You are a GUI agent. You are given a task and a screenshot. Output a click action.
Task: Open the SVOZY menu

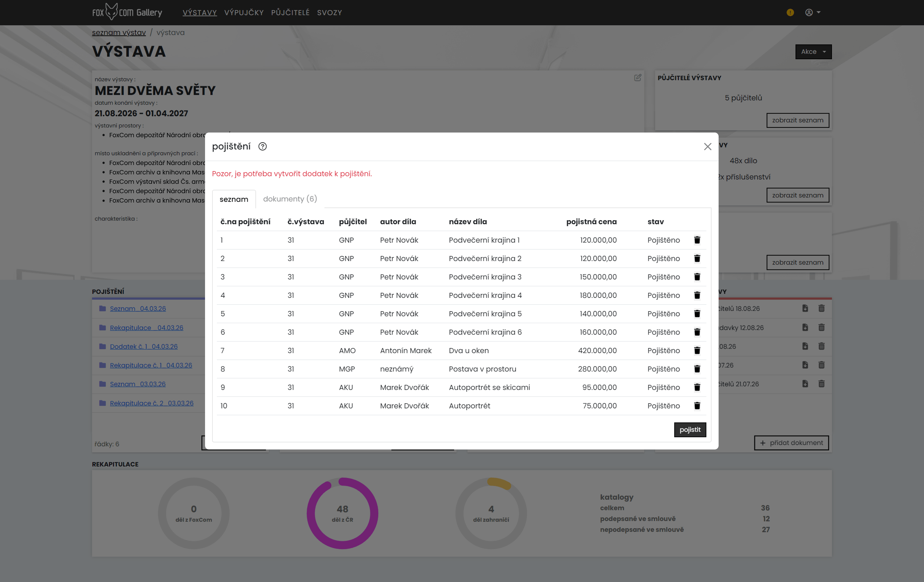[x=329, y=13]
